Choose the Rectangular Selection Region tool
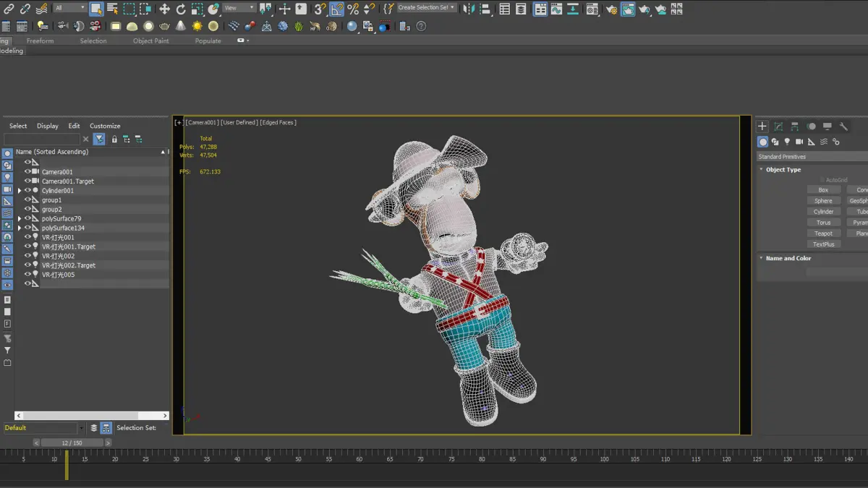Image resolution: width=868 pixels, height=488 pixels. click(x=129, y=9)
